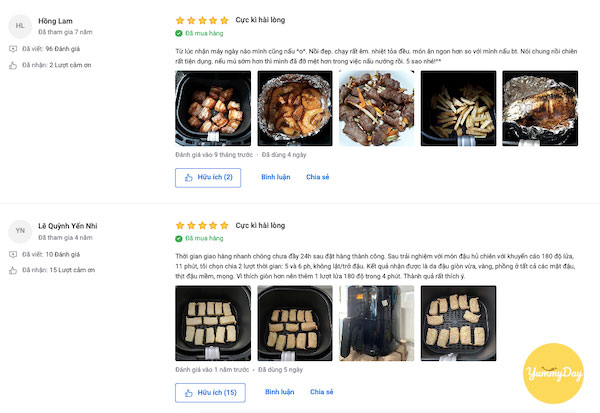Click Chia sẻ on Yến Nhi's review

coord(322,392)
